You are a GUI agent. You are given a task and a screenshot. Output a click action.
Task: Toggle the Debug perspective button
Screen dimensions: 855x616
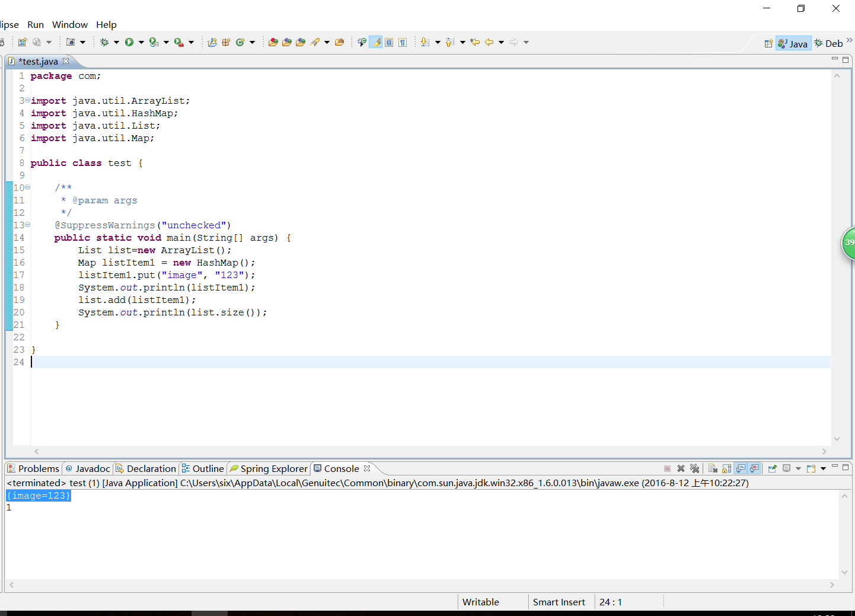point(828,43)
